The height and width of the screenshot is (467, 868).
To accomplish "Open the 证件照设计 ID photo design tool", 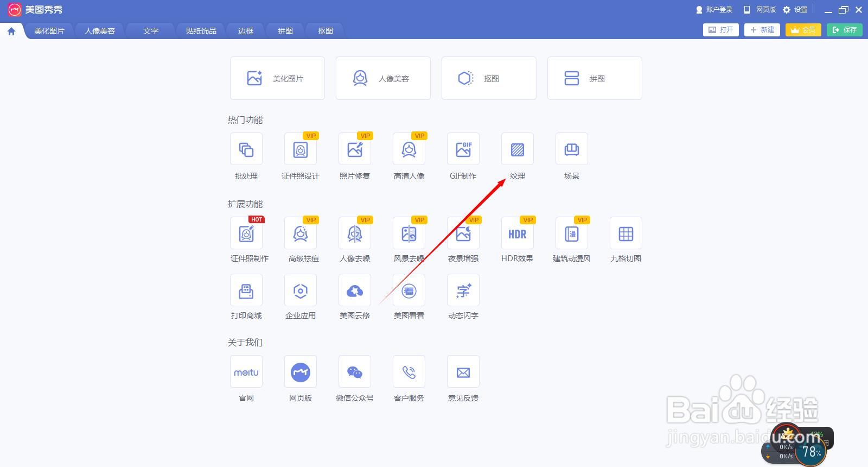I will (x=301, y=149).
